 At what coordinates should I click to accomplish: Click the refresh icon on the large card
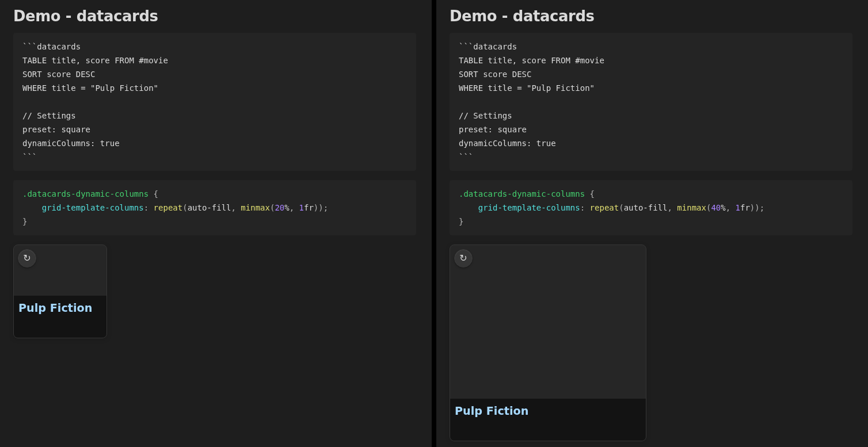[463, 258]
